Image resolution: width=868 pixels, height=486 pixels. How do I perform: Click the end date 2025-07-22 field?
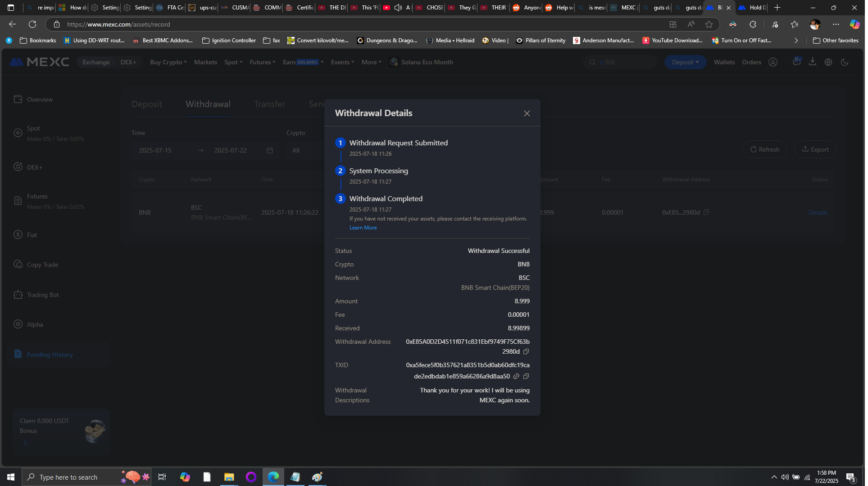231,150
